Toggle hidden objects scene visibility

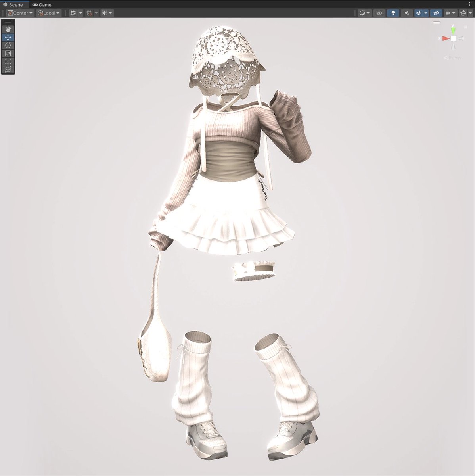[x=436, y=13]
